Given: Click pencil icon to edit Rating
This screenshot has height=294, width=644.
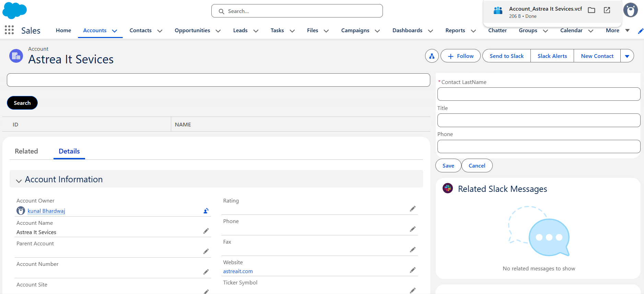Looking at the screenshot, I should coord(412,209).
